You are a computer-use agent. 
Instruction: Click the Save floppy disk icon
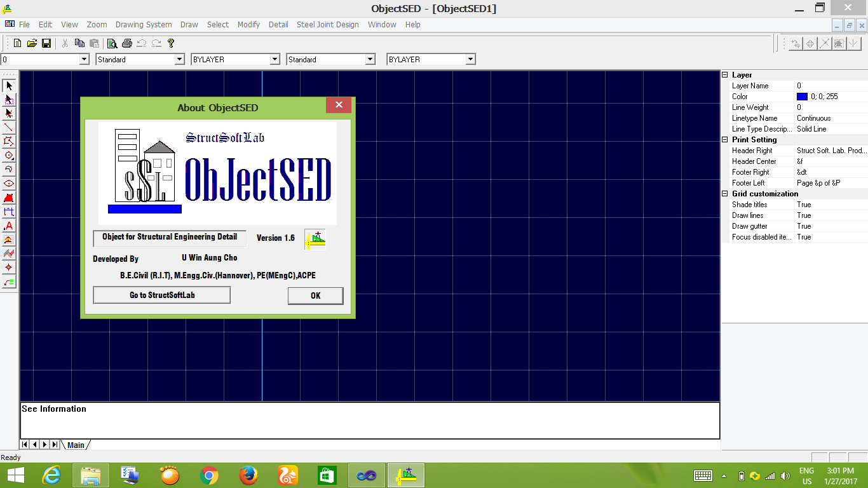(x=46, y=43)
